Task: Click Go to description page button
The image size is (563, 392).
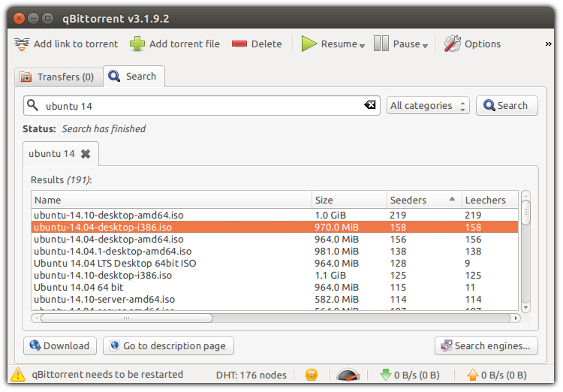Action: [x=168, y=345]
